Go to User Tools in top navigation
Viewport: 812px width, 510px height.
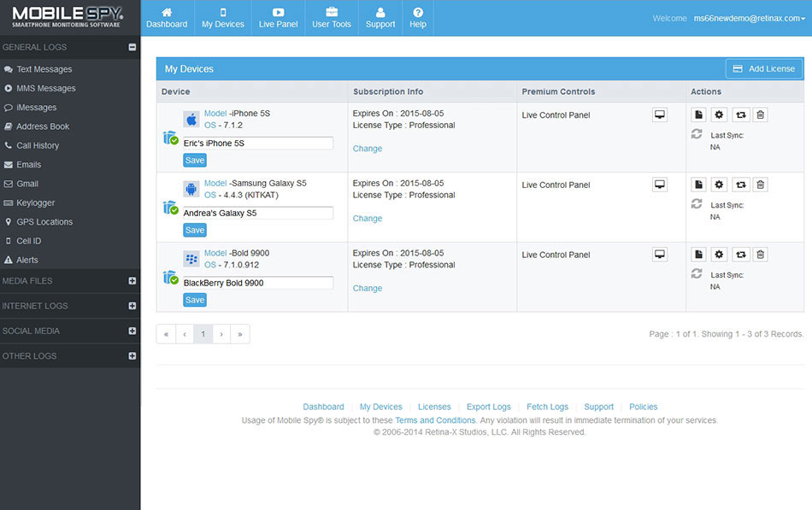tap(332, 18)
